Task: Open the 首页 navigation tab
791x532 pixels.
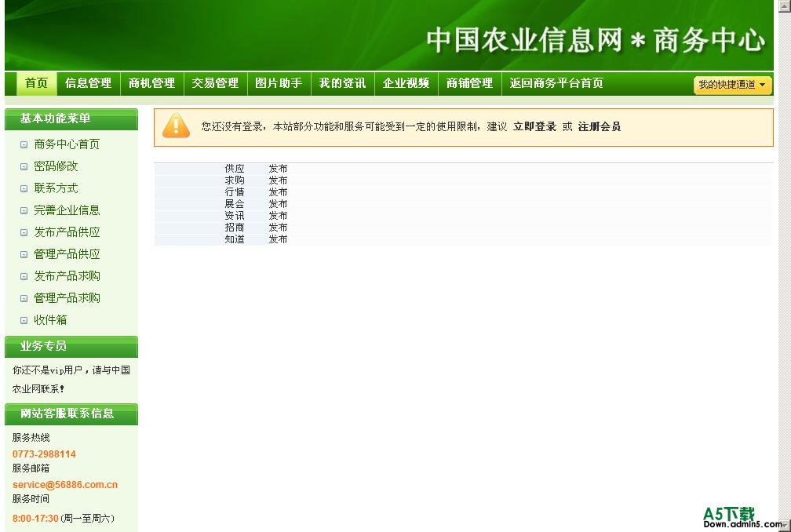Action: tap(37, 83)
